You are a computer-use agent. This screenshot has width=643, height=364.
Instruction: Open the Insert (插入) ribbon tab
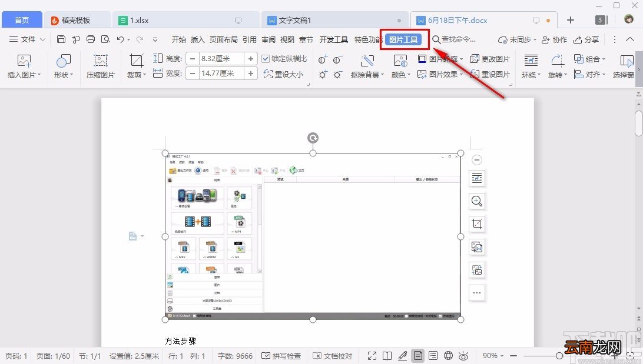pyautogui.click(x=198, y=39)
